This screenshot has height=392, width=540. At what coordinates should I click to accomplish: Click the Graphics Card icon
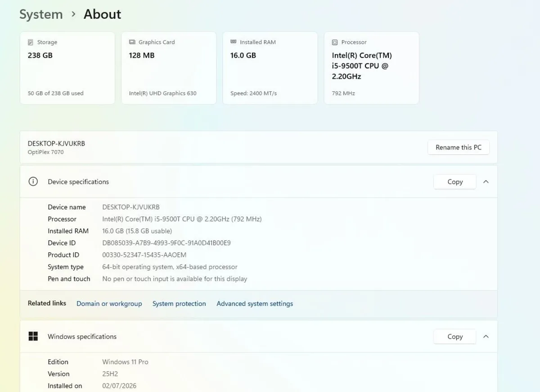click(x=132, y=42)
